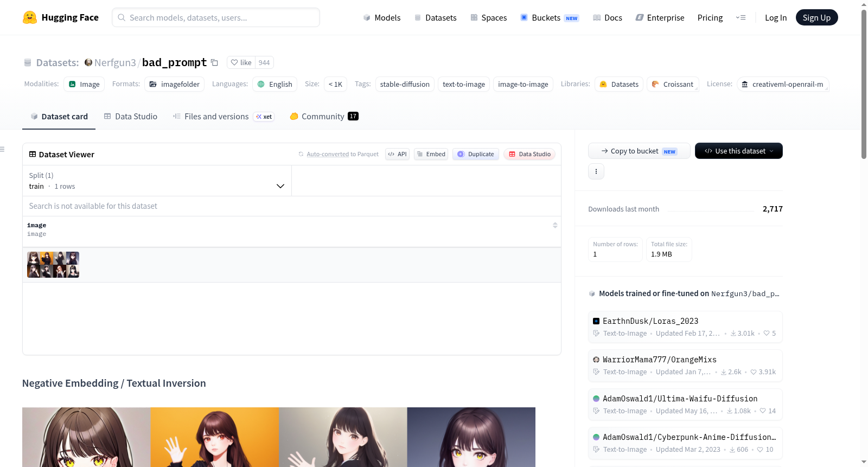The height and width of the screenshot is (467, 868).
Task: Click the Number of rows stat
Action: [615, 250]
